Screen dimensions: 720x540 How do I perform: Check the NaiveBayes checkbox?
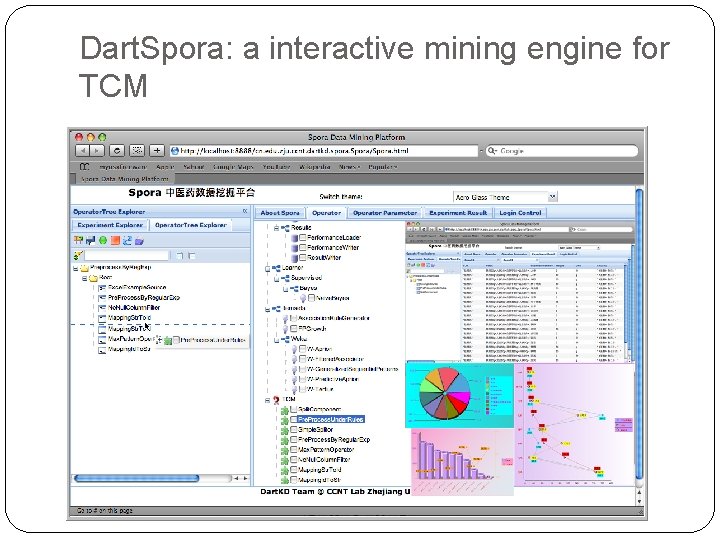click(312, 298)
